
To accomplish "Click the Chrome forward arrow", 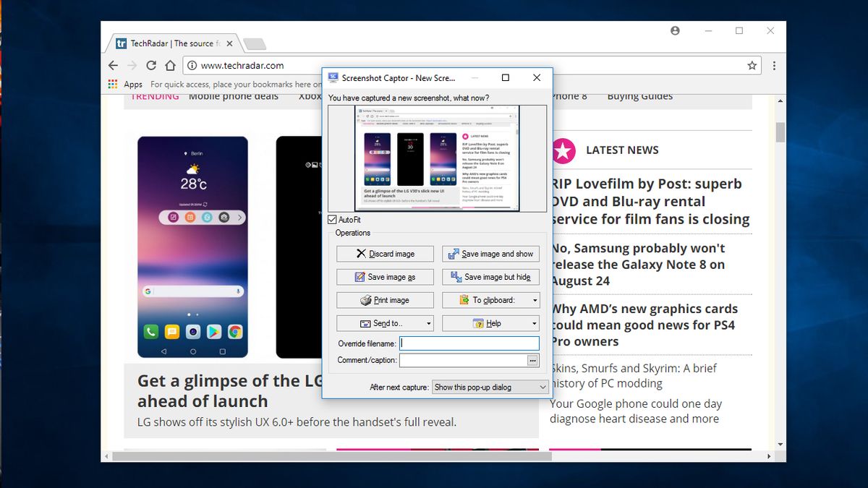I will point(132,65).
